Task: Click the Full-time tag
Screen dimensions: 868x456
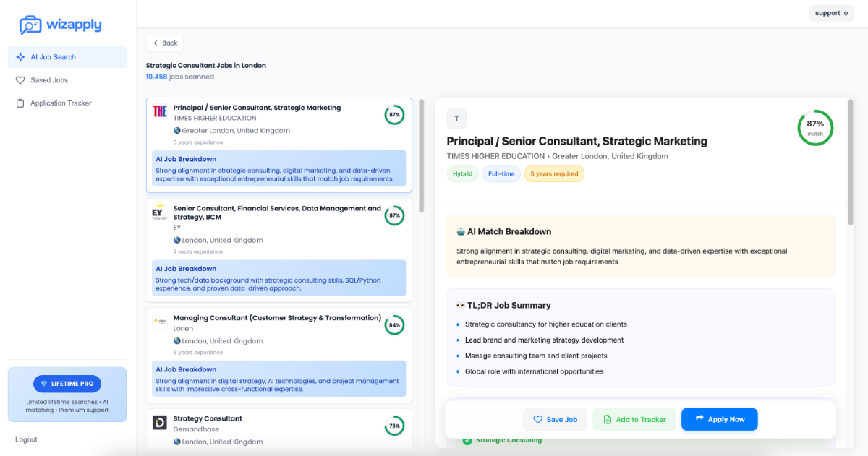Action: pyautogui.click(x=501, y=174)
